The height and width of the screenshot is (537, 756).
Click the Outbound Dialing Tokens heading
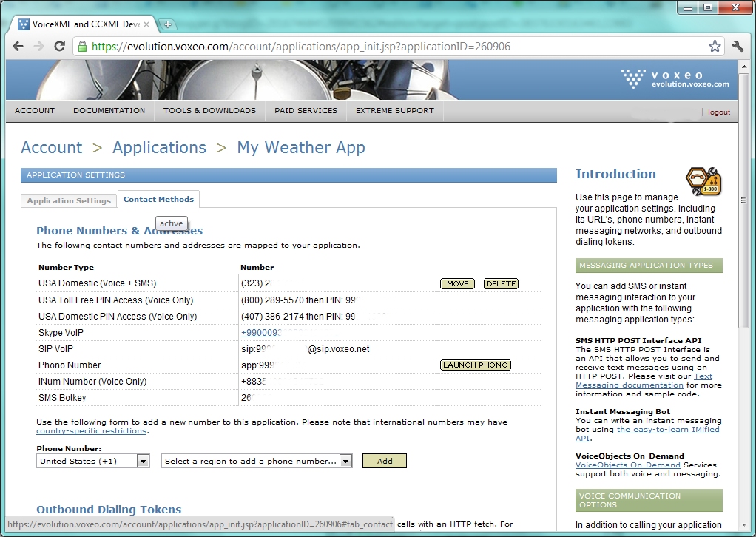(109, 510)
